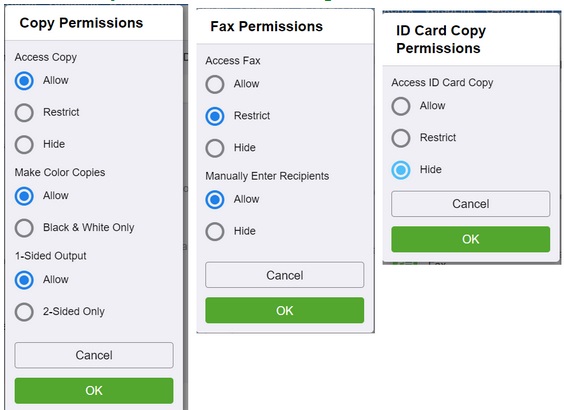Select Restrict under Access ID Card Copy
Viewport: 564px width, 410px height.
point(401,138)
